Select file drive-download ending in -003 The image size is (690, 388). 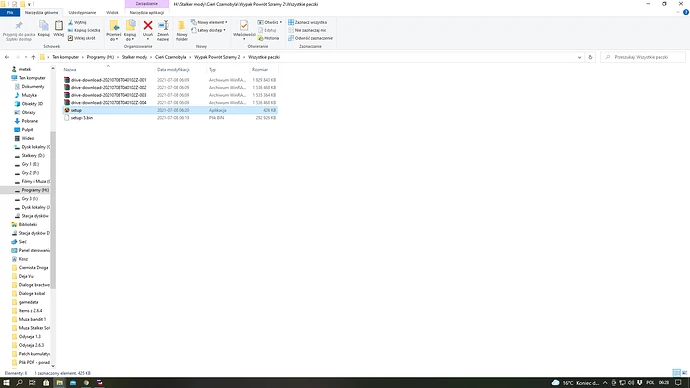[109, 95]
